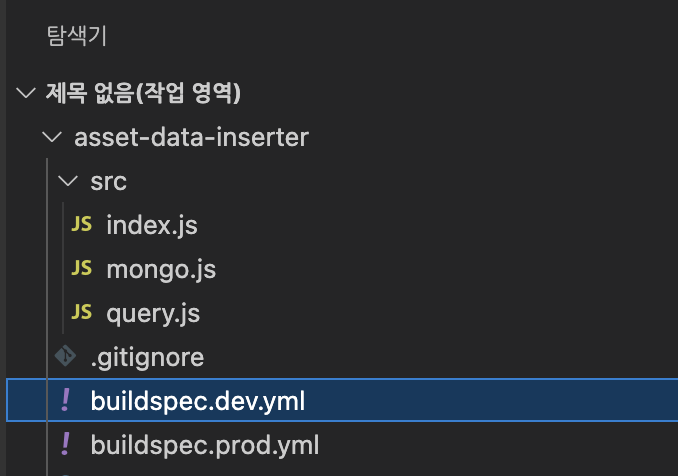Open the buildspec.prod.yml file

tap(204, 443)
